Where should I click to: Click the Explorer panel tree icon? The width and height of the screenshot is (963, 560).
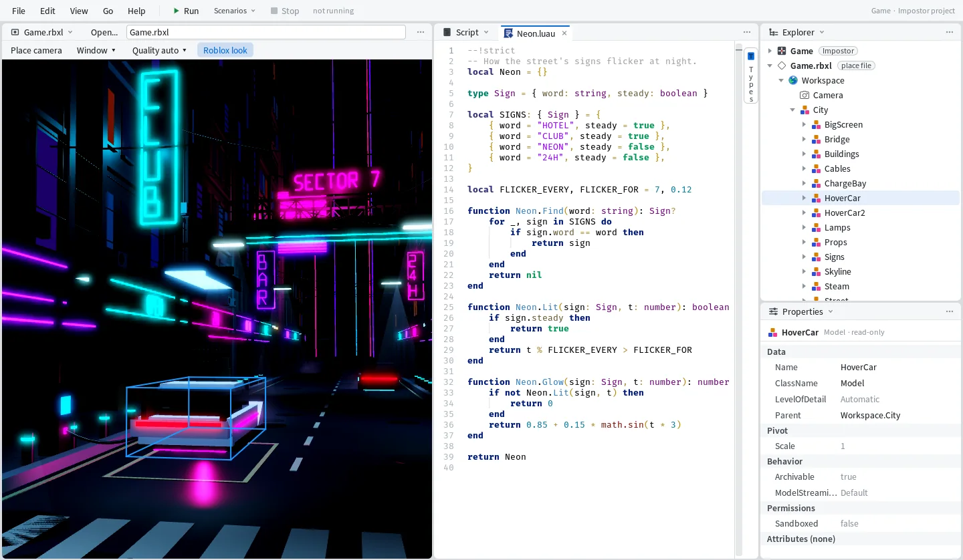point(773,32)
